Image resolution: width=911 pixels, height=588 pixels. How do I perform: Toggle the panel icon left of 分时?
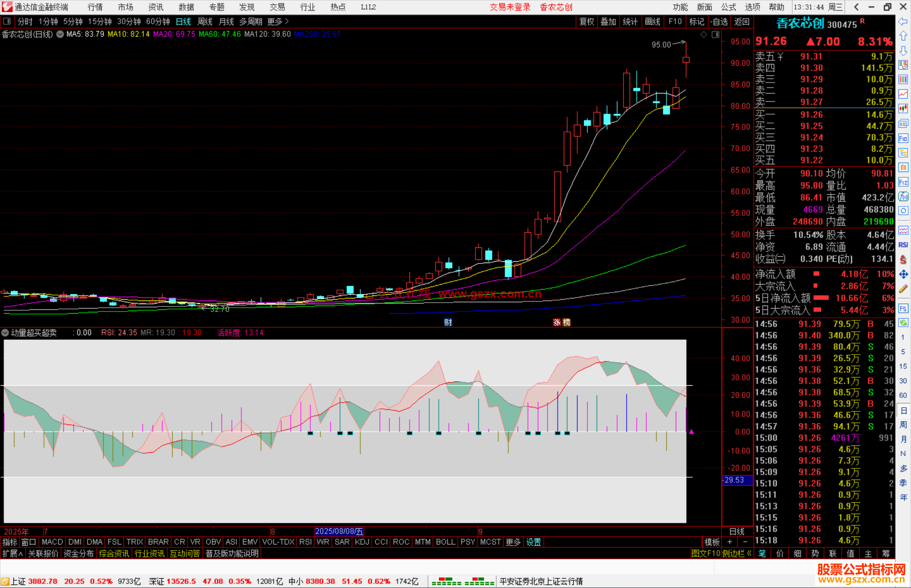pos(7,21)
